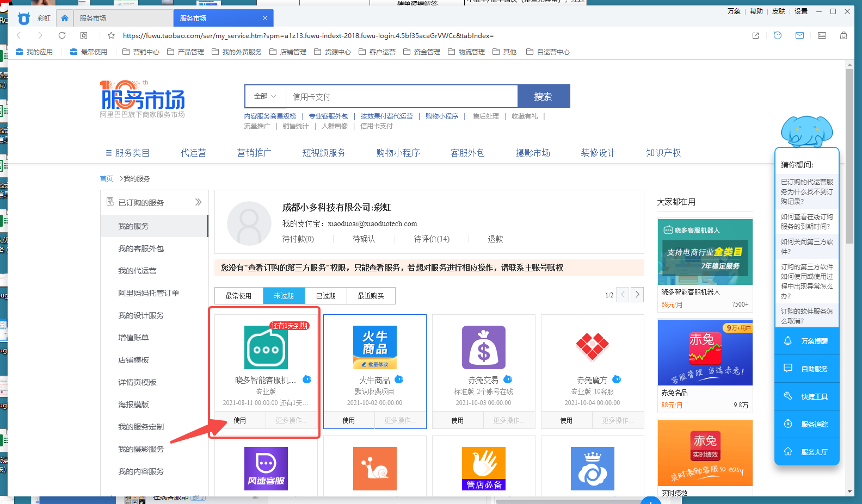Switch to the 最近购买 tab
Screen dimensions: 862x504
(371, 296)
